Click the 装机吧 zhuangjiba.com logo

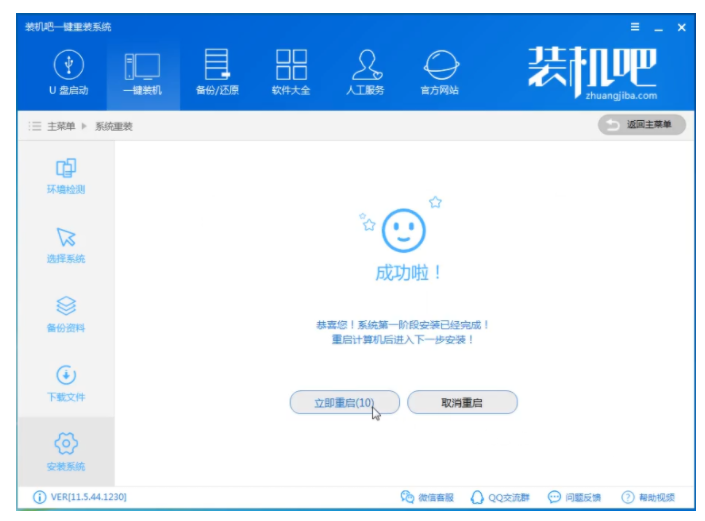click(x=593, y=72)
